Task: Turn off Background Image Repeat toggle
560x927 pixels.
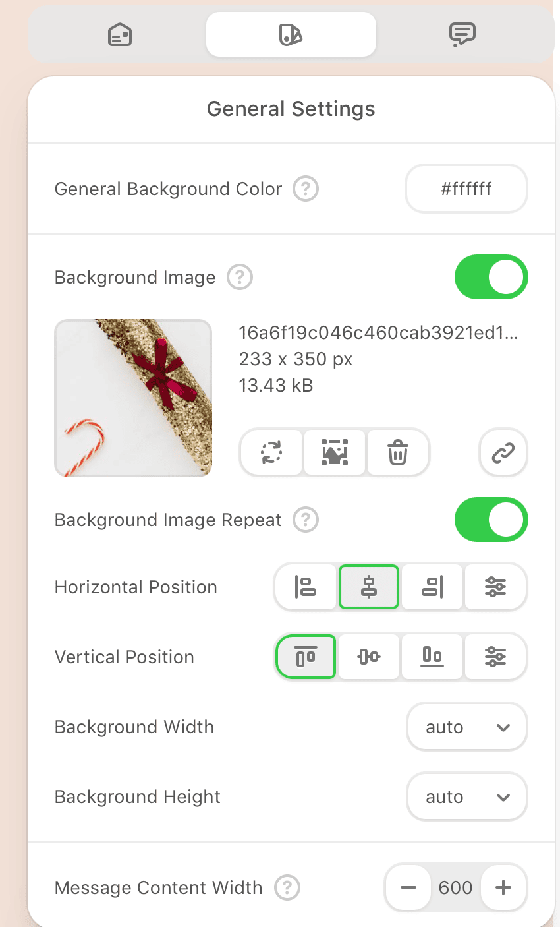Action: coord(491,520)
